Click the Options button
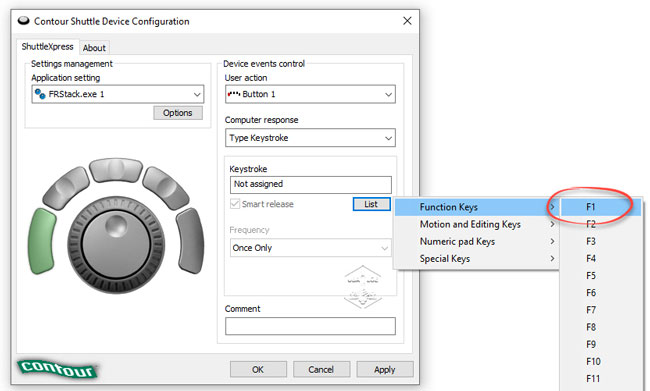 [x=178, y=113]
